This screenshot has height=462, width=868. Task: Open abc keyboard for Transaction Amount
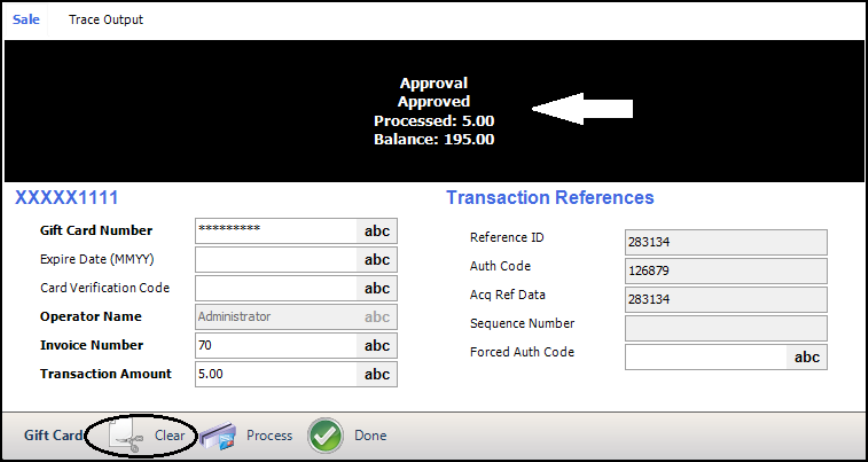pos(376,374)
